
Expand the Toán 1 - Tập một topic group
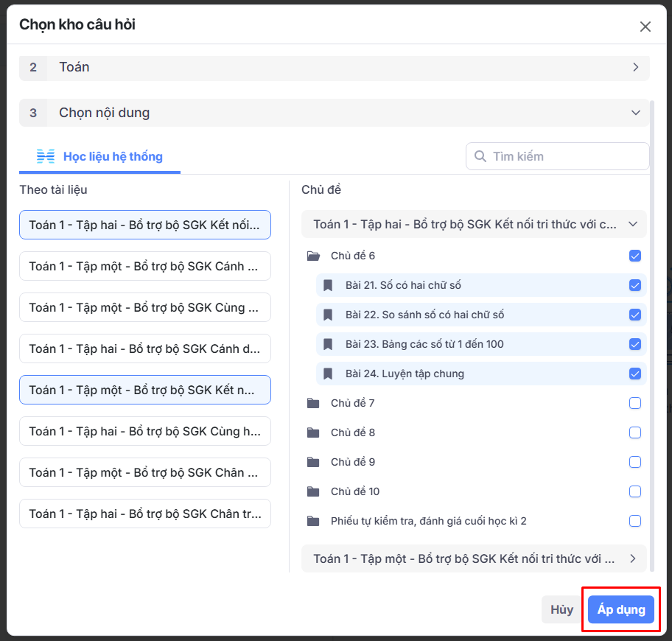632,558
